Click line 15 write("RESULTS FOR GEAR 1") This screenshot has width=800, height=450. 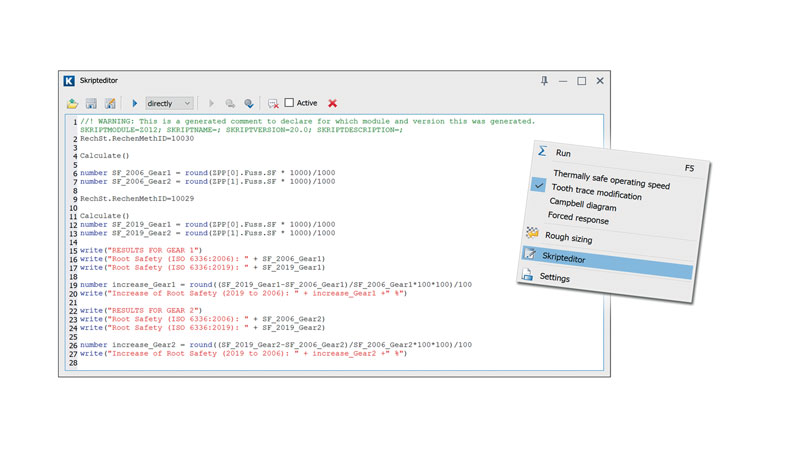141,251
